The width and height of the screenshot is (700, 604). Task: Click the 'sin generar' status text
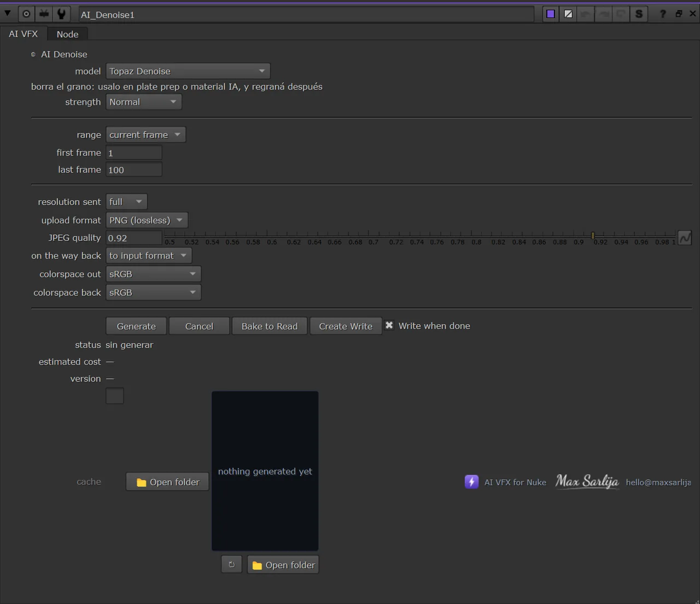pyautogui.click(x=130, y=345)
